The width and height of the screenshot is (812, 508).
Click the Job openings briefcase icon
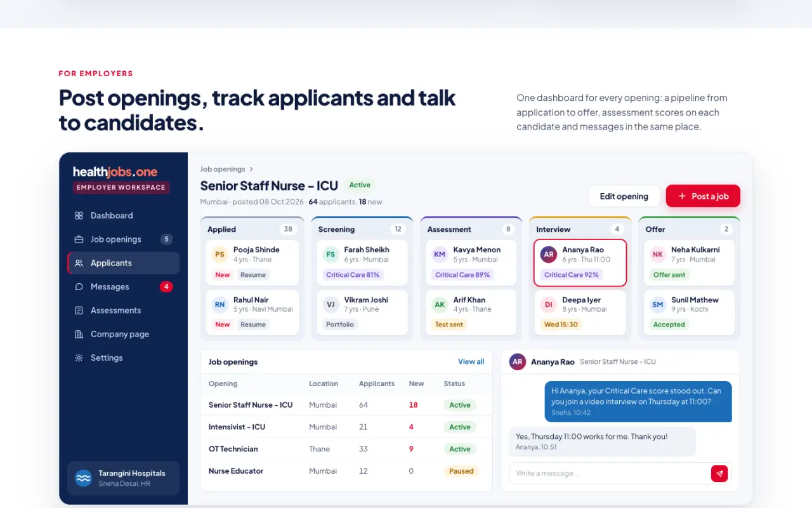79,239
